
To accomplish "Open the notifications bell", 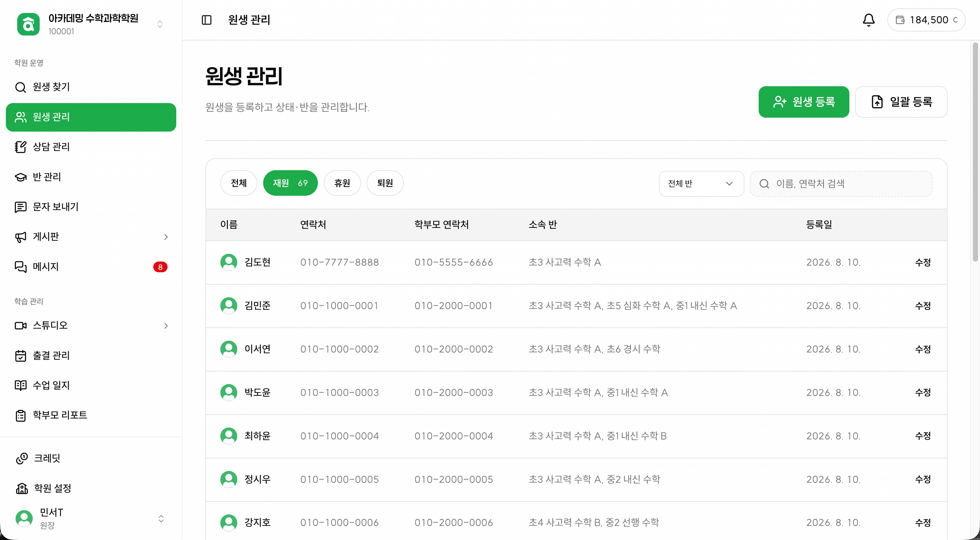I will click(869, 20).
